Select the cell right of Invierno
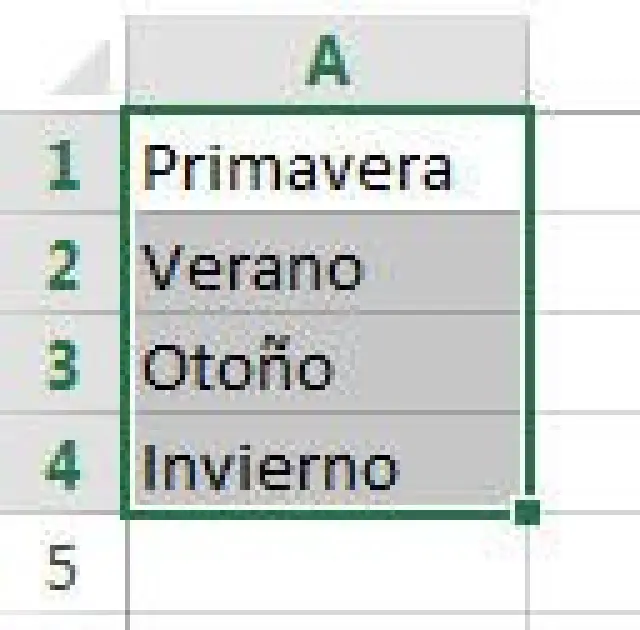 [587, 463]
